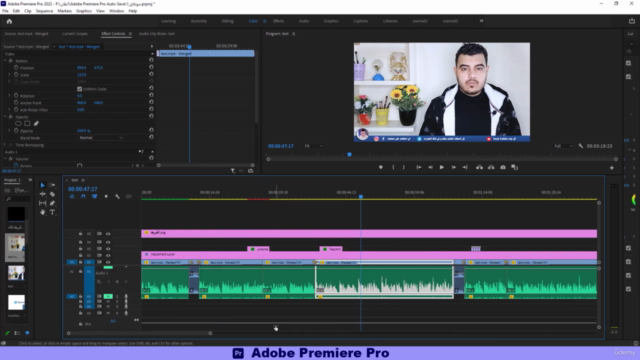The image size is (640, 360).
Task: Expand the Rotation property
Action: coord(9,96)
